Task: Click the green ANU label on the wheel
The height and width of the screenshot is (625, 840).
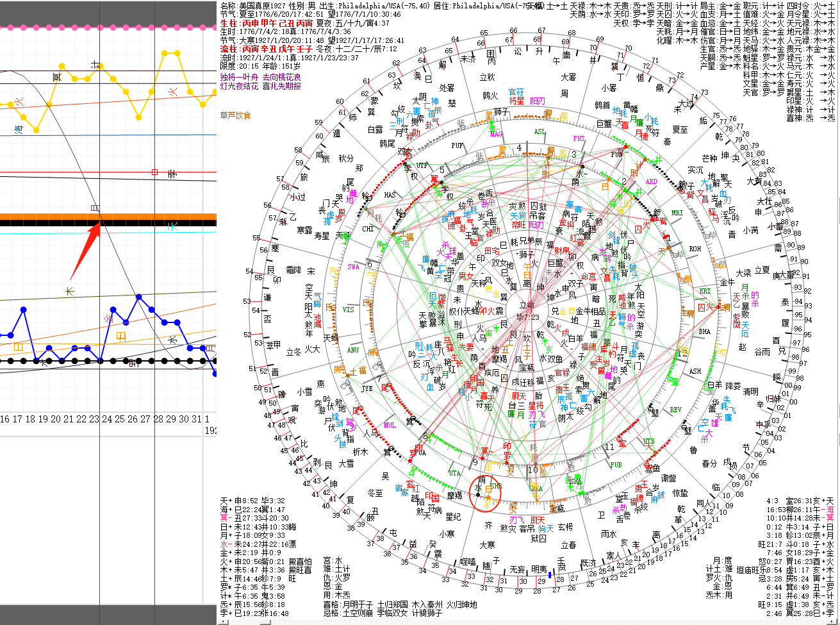Action: [353, 350]
